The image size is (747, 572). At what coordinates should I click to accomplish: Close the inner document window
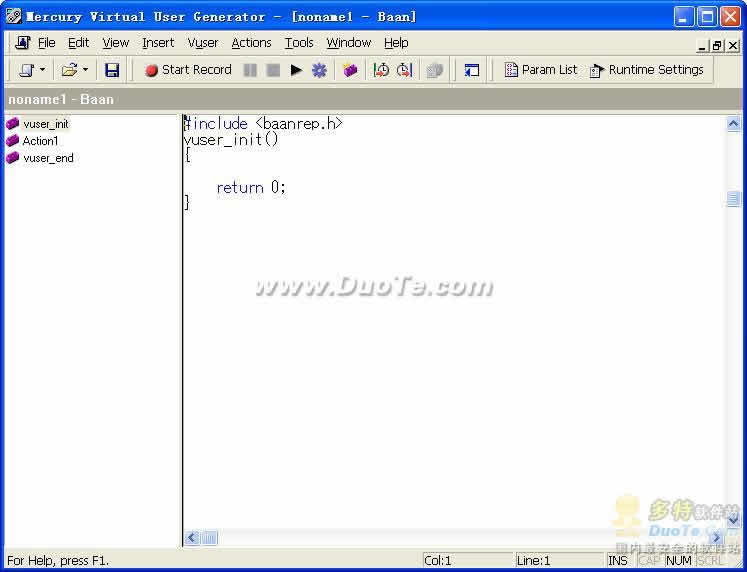(x=733, y=46)
